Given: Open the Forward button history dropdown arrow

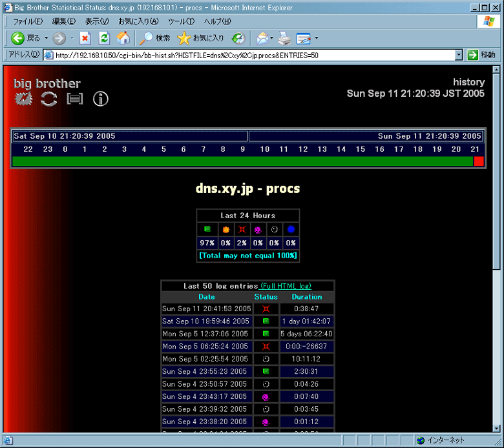Looking at the screenshot, I should (72, 38).
